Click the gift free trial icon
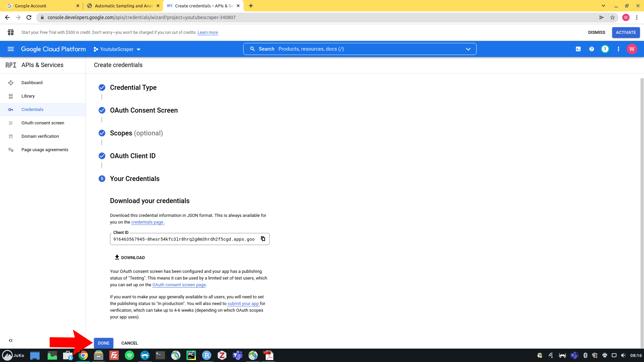Screen dimensions: 644x362 pyautogui.click(x=11, y=32)
